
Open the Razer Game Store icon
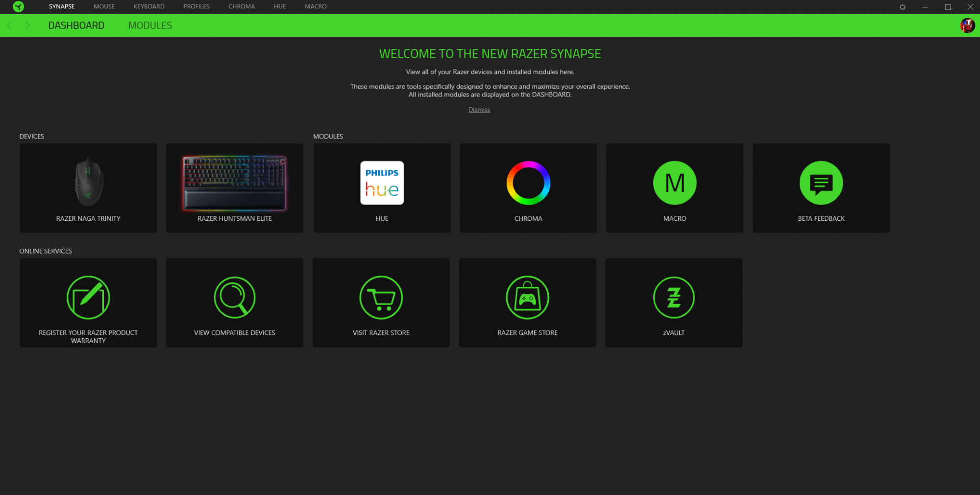tap(527, 298)
